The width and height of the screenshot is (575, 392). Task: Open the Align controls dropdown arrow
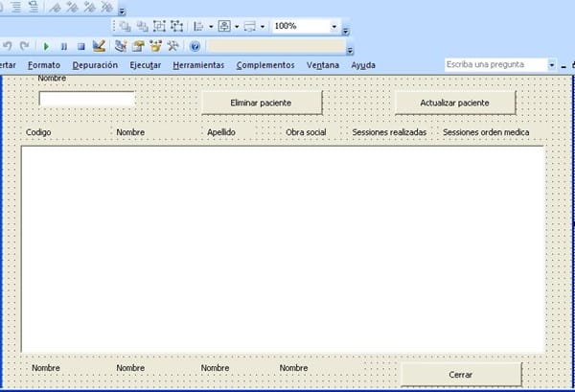[211, 27]
